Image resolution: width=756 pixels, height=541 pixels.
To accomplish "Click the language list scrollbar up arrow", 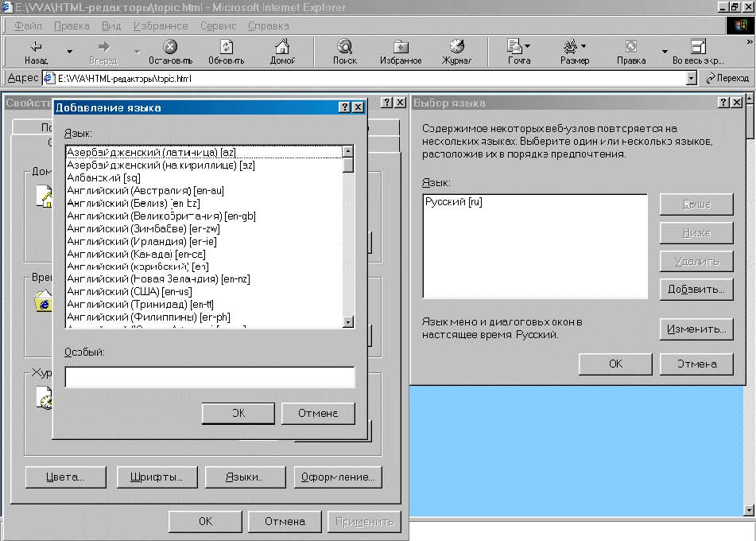I will tap(348, 151).
